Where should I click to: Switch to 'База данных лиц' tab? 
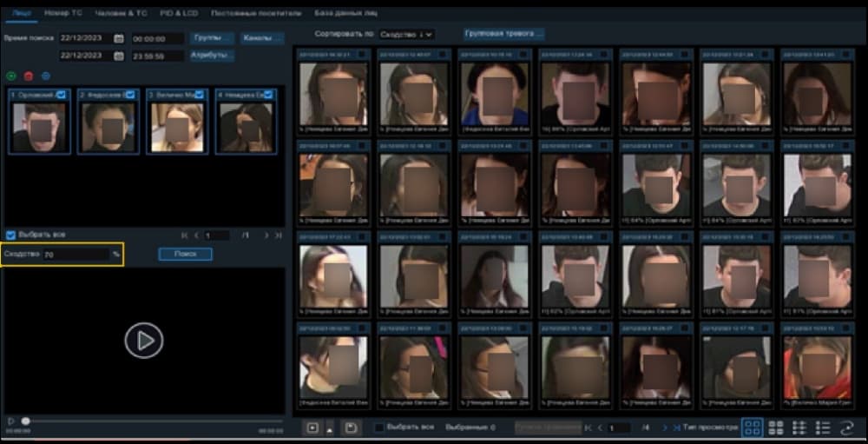point(346,12)
